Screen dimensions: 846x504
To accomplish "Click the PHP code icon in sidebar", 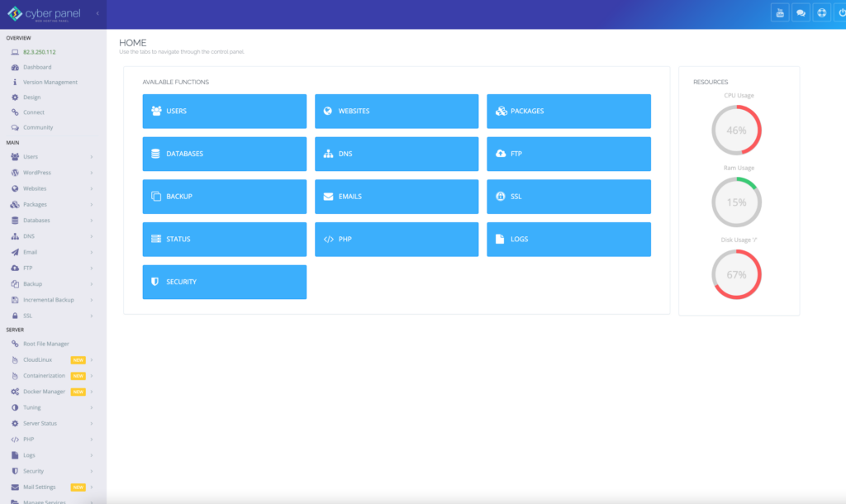I will (x=15, y=440).
